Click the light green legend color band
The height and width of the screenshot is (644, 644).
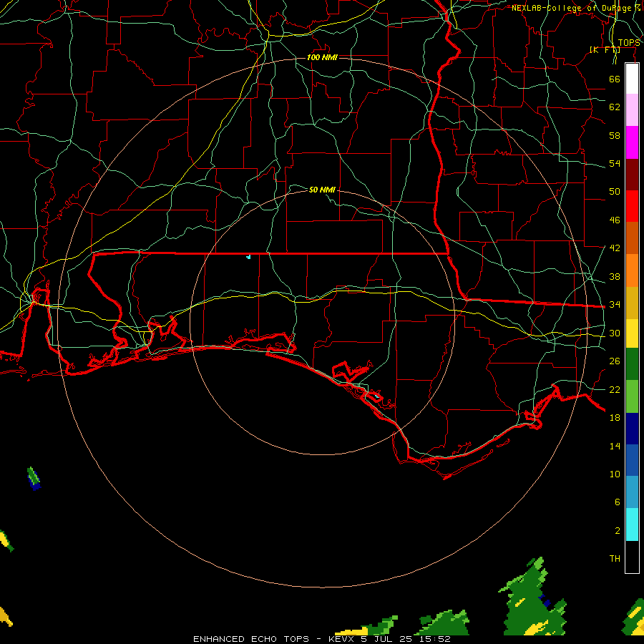point(632,396)
